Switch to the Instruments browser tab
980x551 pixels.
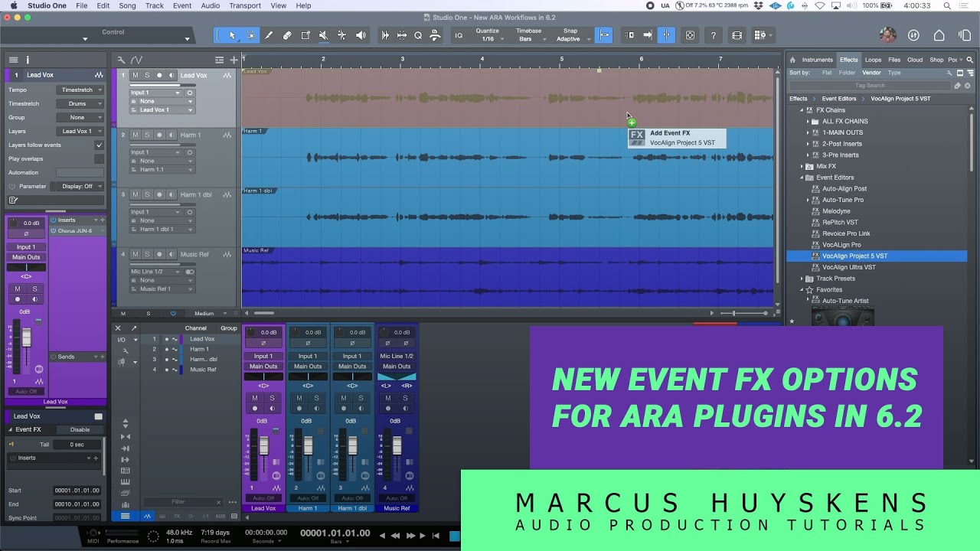817,60
